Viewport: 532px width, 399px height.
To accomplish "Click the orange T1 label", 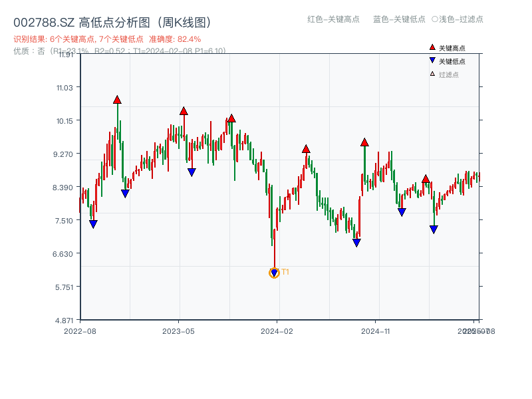I will 285,272.
